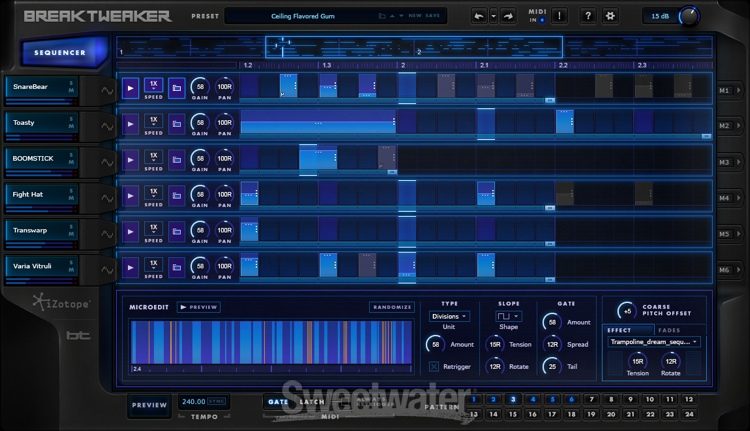
Task: Open the BOOMSTICK 1X speed dropdown
Action: pos(154,157)
